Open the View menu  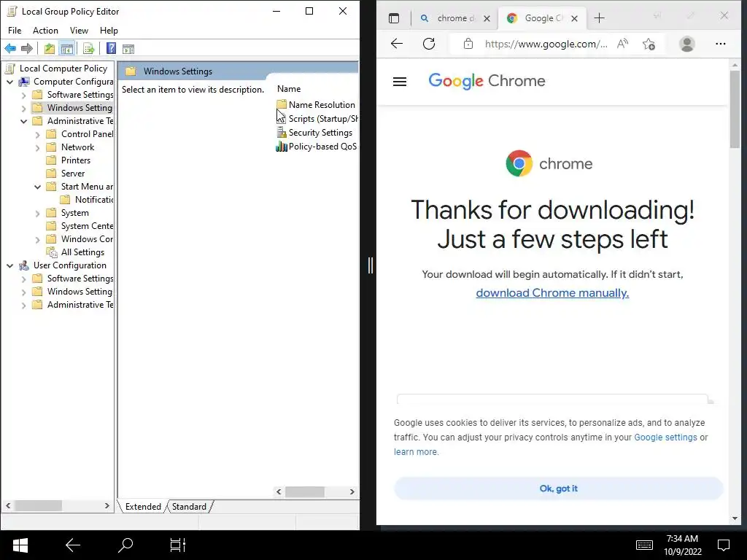[79, 31]
